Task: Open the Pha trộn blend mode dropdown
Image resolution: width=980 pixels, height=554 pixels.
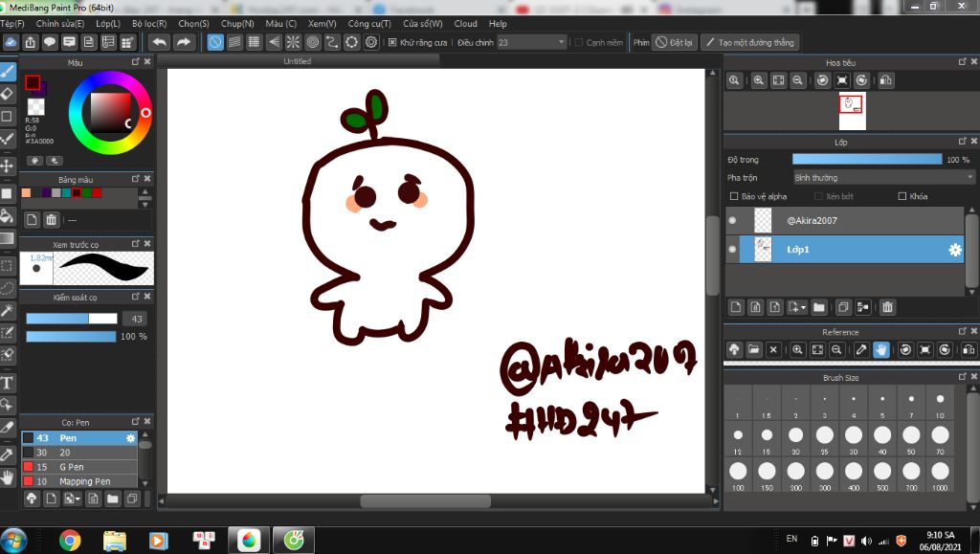Action: [883, 177]
